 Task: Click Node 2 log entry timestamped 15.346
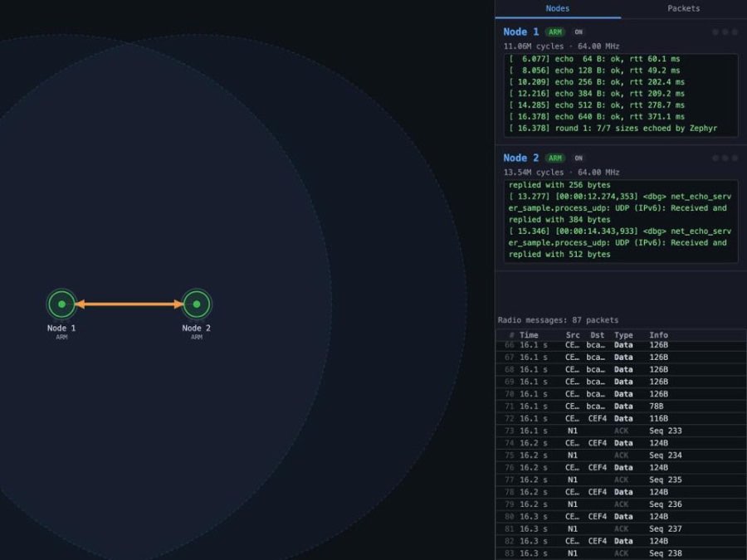(620, 243)
